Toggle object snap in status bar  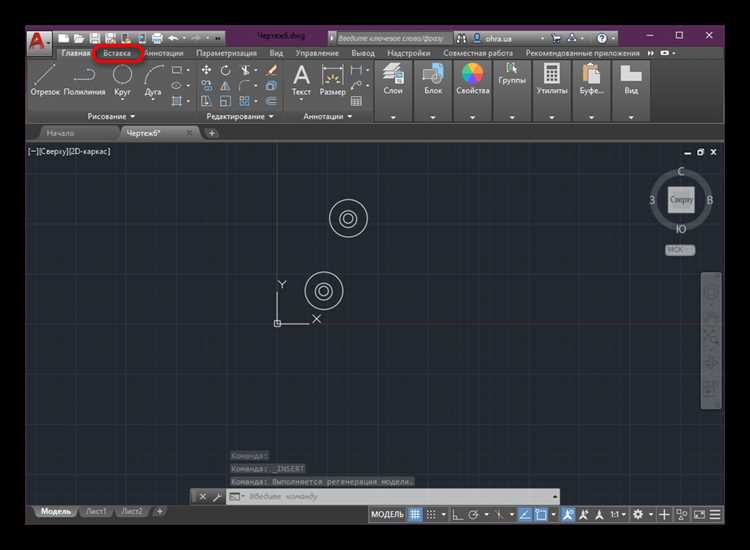click(x=541, y=514)
